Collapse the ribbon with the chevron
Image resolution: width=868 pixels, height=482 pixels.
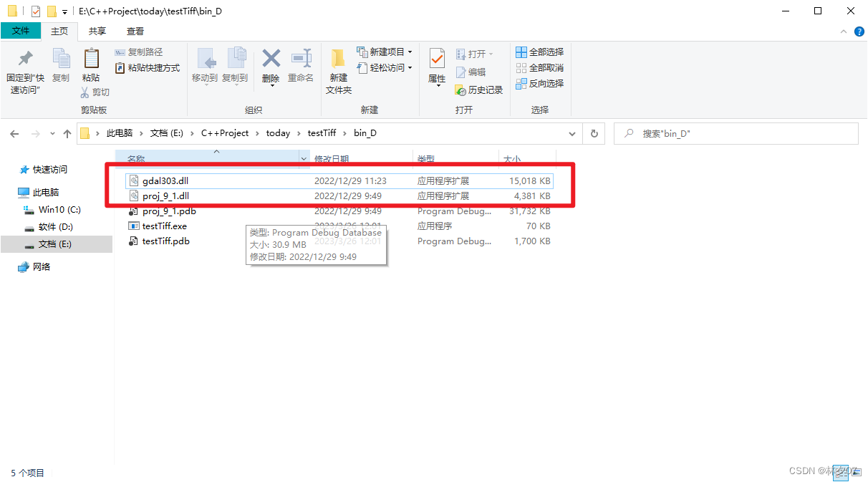844,32
